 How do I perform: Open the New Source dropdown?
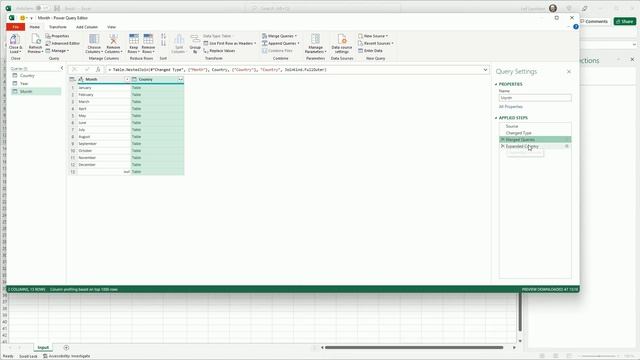click(x=373, y=36)
